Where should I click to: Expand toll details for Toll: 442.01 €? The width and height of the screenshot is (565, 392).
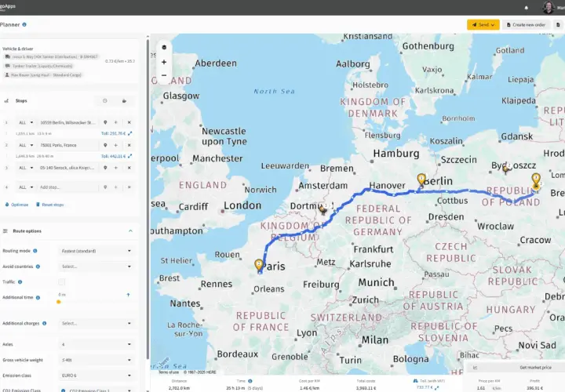(130, 156)
